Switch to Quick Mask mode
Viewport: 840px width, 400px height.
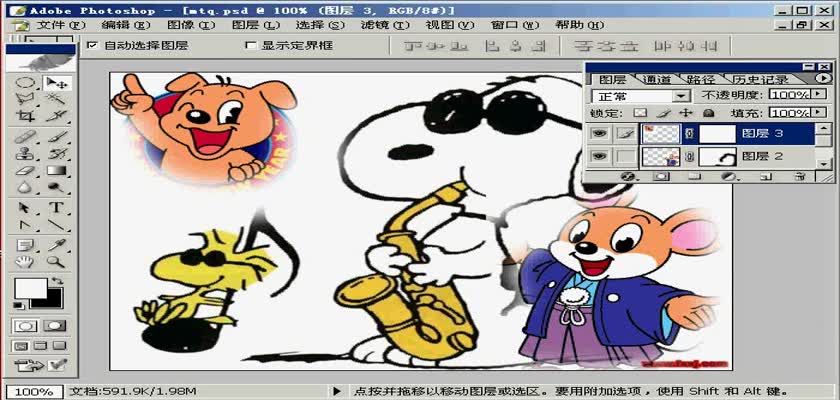[x=54, y=326]
